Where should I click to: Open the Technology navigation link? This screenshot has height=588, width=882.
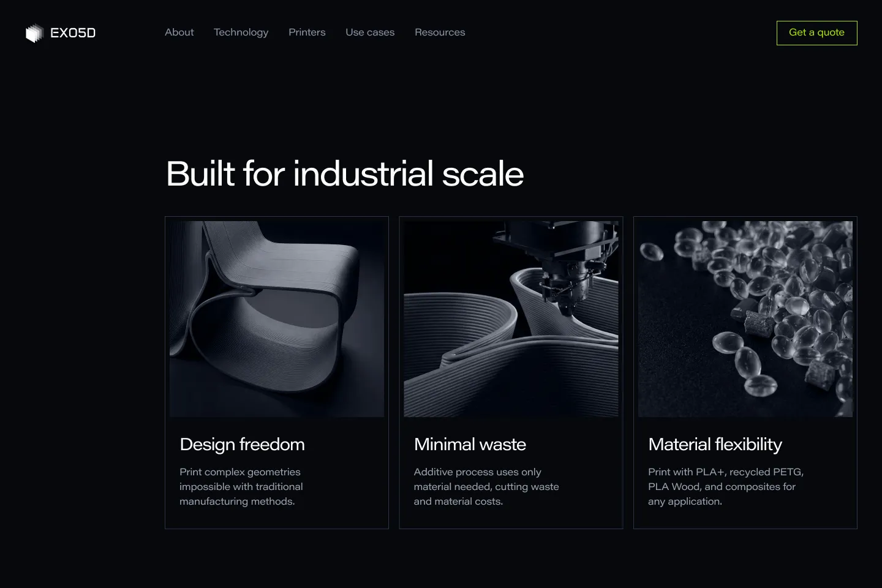[x=241, y=32]
